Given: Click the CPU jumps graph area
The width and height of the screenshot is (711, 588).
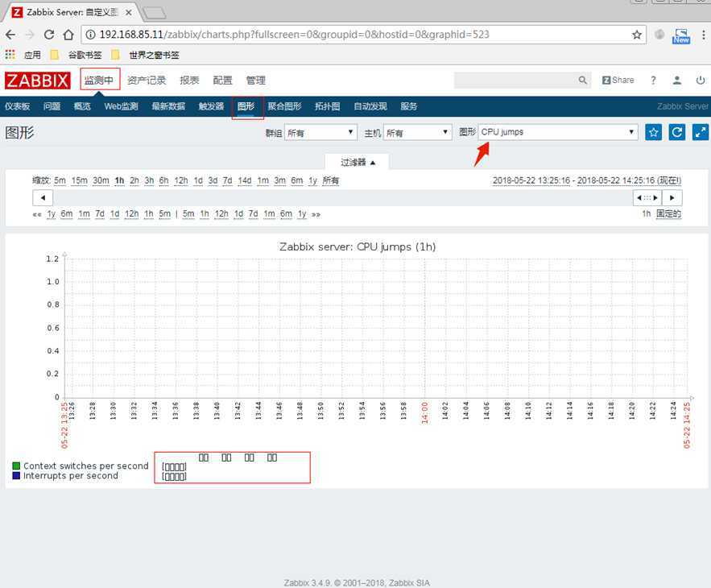Looking at the screenshot, I should (376, 328).
